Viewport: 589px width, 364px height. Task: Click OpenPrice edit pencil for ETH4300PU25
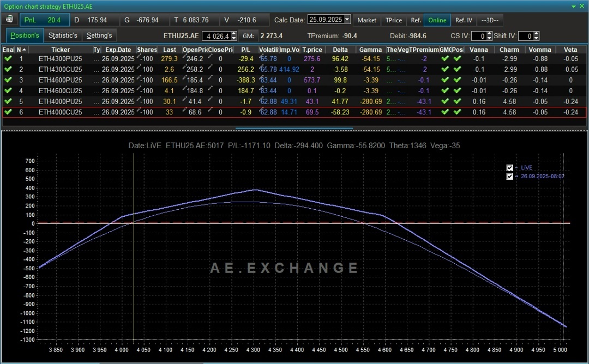point(184,57)
